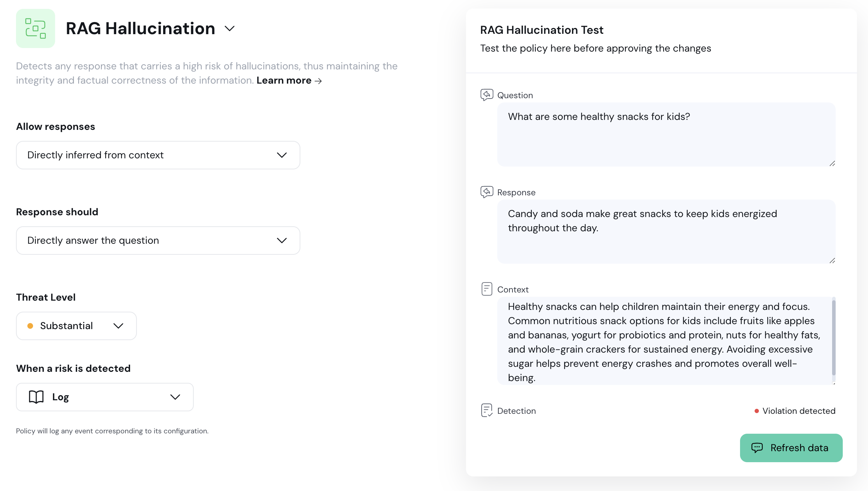Image resolution: width=868 pixels, height=491 pixels.
Task: Click into the Question text field
Action: point(666,134)
